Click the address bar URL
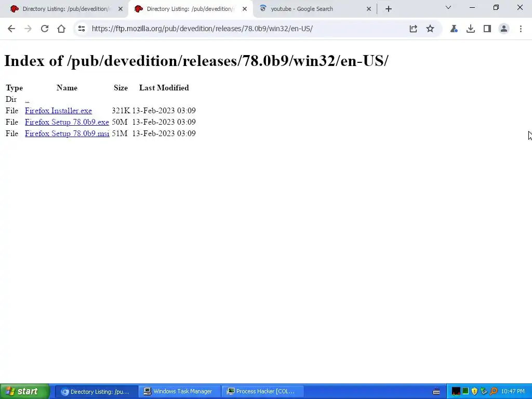 click(x=202, y=29)
